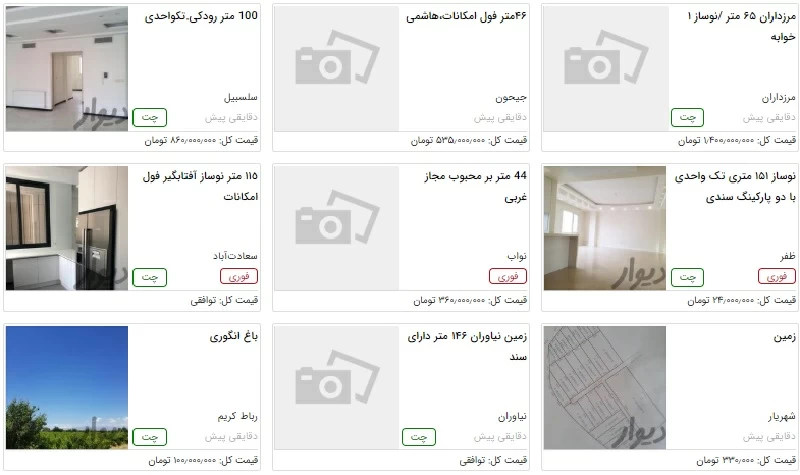The height and width of the screenshot is (475, 800).
Task: Click the camera placeholder on the مرزداران listing
Action: point(606,68)
